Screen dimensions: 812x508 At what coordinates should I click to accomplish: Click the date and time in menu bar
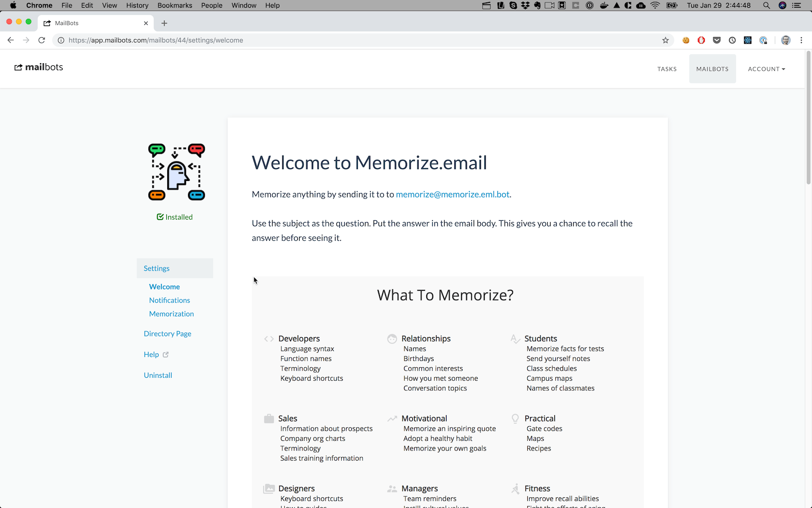(x=719, y=5)
